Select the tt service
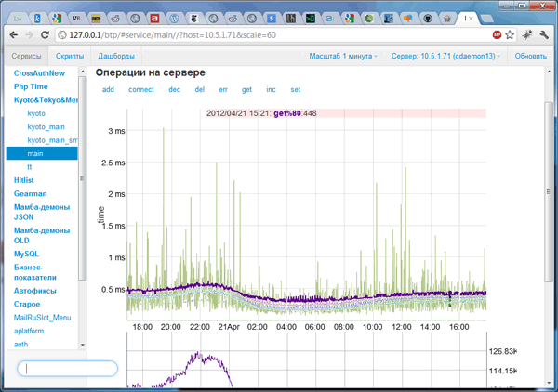 [x=30, y=167]
